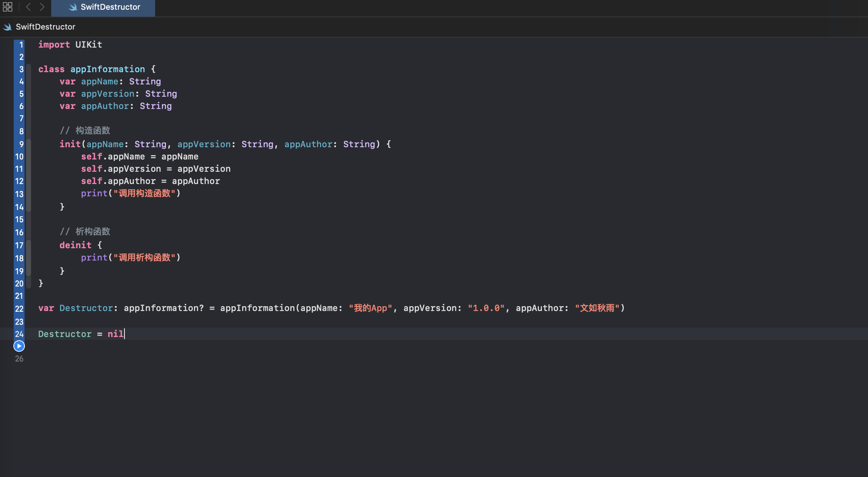Image resolution: width=868 pixels, height=477 pixels.
Task: Click the go forward arrow
Action: pos(42,7)
